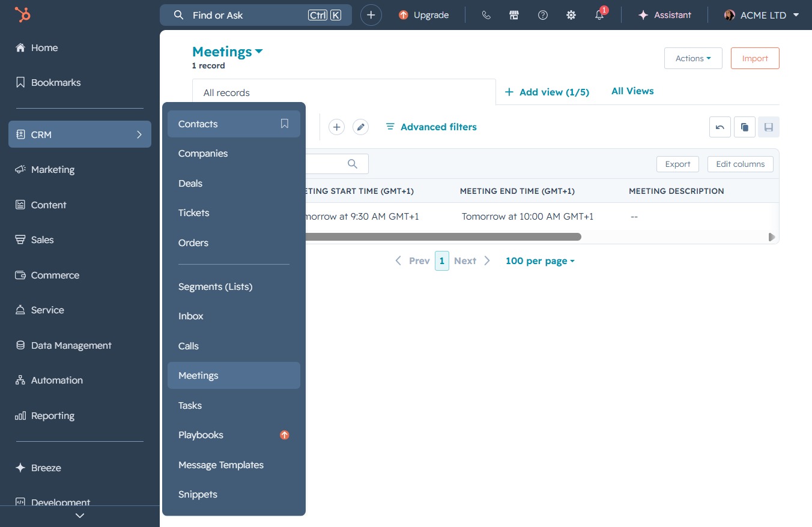Screen dimensions: 812x527
Task: Select Deals in the CRM flyout
Action: click(x=234, y=183)
